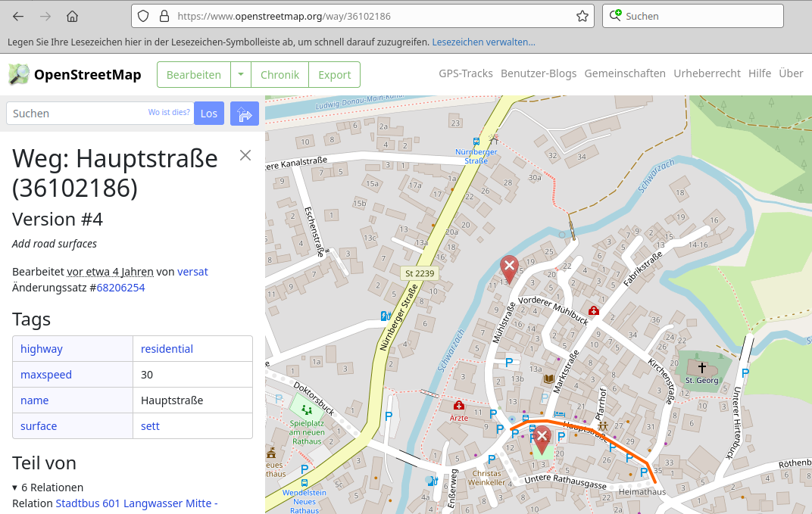Click the OpenStreetMap magnifier logo
This screenshot has height=514, width=812.
click(x=19, y=74)
